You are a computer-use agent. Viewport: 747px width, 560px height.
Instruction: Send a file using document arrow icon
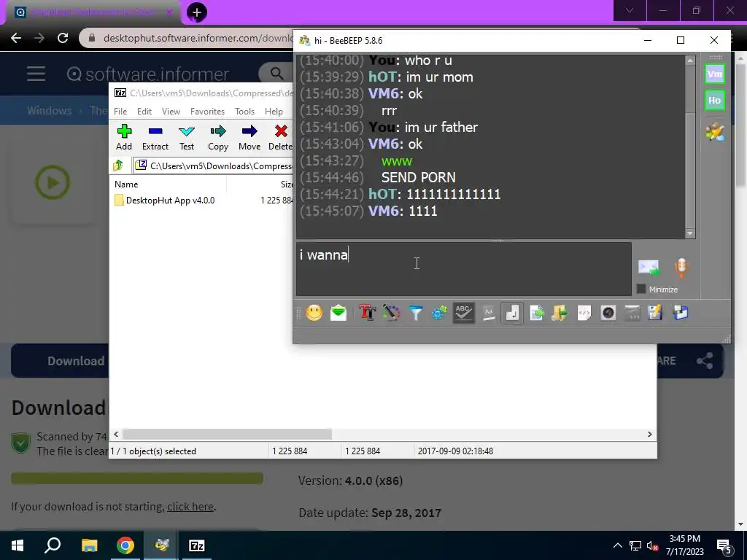[x=536, y=313]
